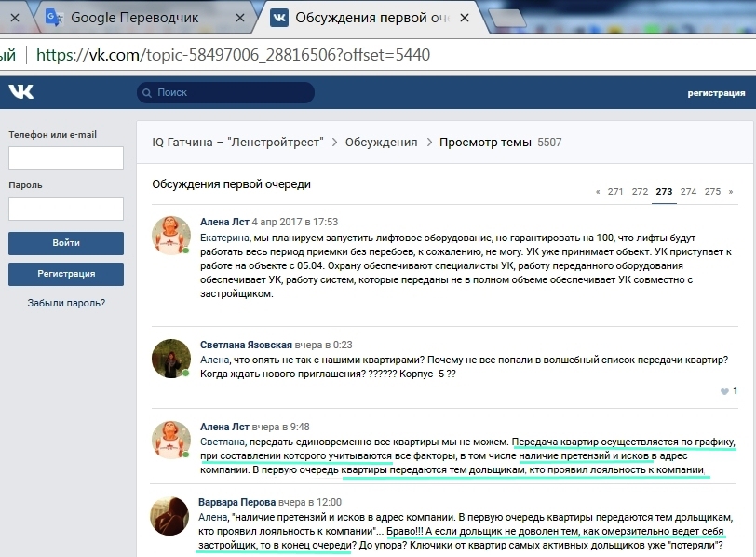This screenshot has height=557, width=756.
Task: Open the Забыли пароль? link
Action: point(66,303)
